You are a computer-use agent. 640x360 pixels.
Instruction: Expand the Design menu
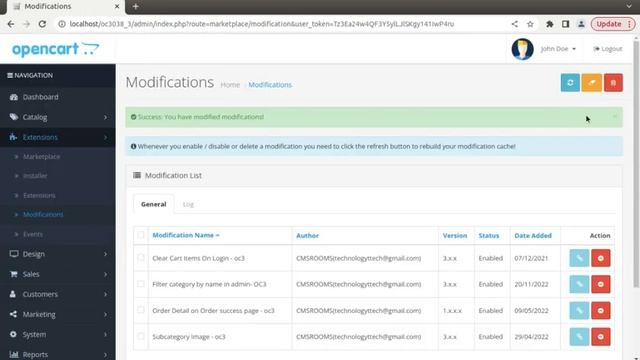point(58,254)
